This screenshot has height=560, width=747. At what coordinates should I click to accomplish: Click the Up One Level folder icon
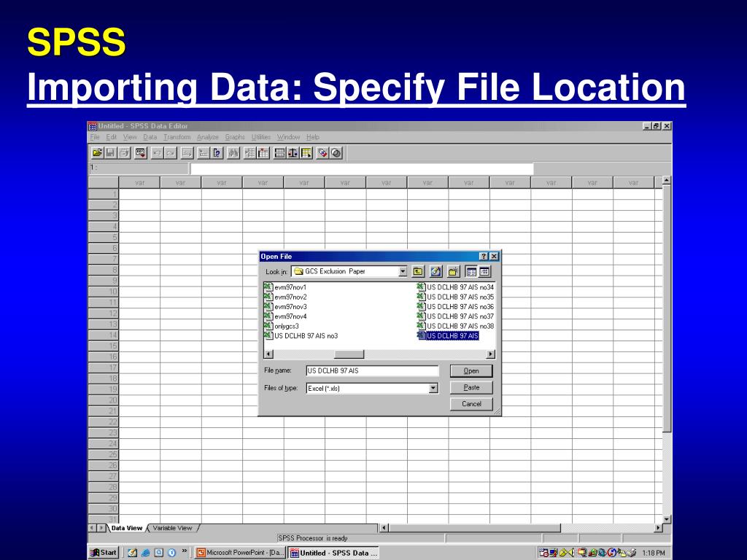click(x=418, y=271)
